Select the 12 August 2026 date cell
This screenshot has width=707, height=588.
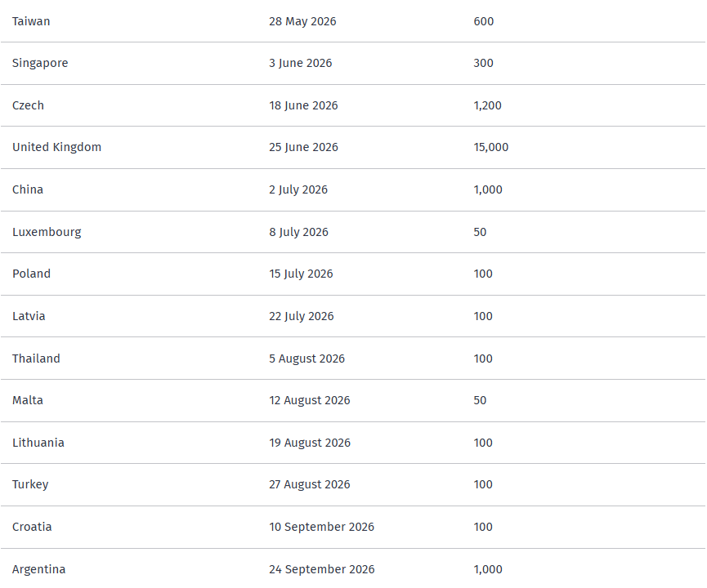tap(309, 400)
